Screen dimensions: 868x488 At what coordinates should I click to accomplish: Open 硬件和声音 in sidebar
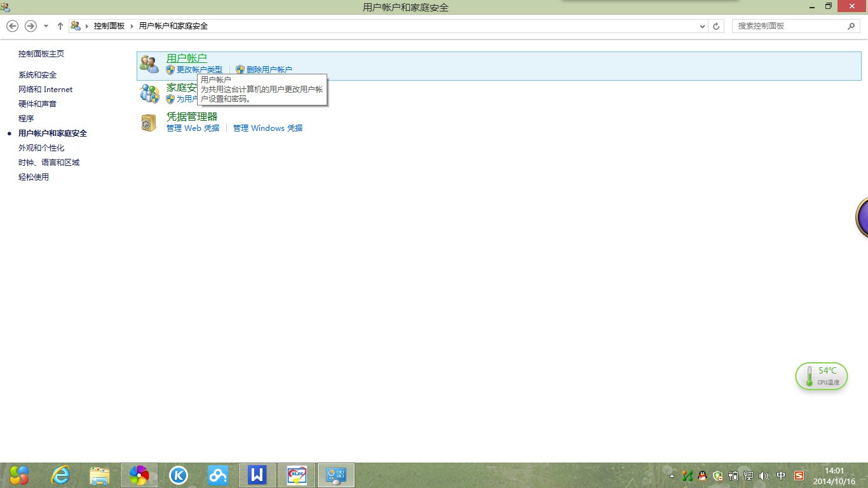[37, 104]
